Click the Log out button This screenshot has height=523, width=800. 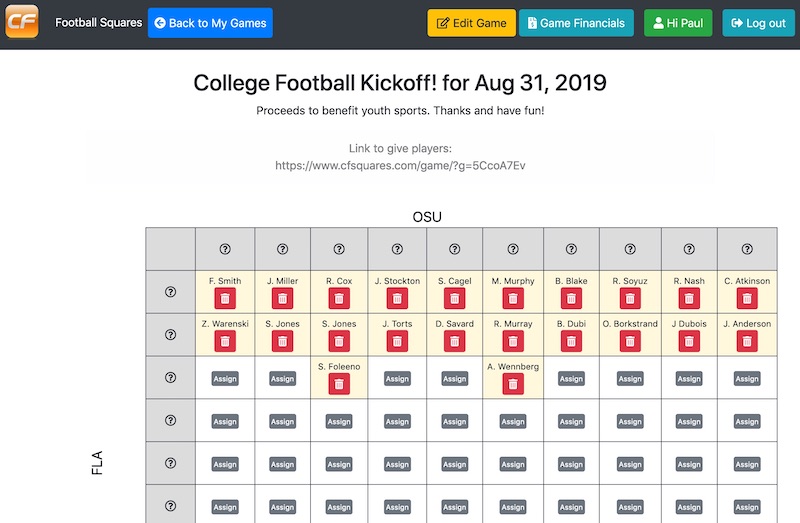coord(758,23)
